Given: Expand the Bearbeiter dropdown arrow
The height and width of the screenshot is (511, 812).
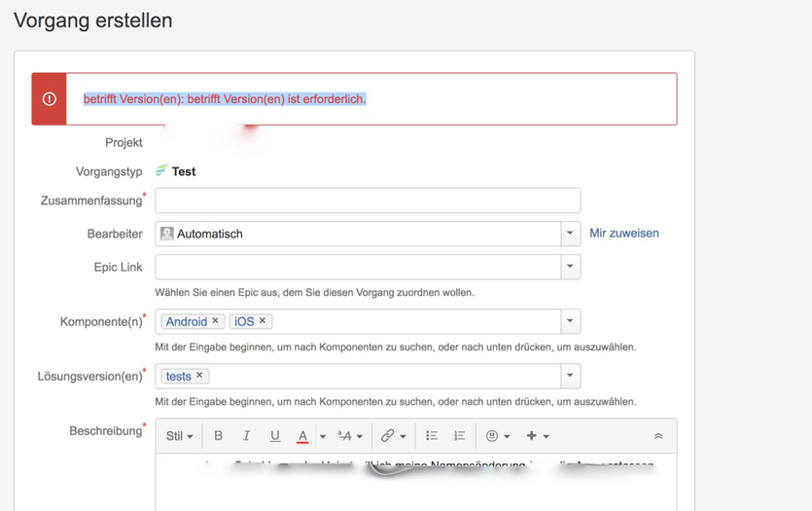Looking at the screenshot, I should (570, 234).
